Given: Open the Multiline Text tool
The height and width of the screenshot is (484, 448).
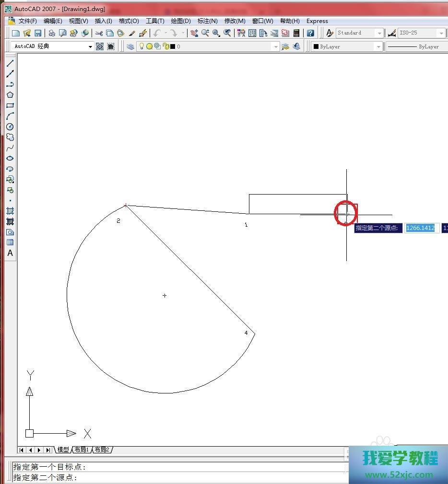Looking at the screenshot, I should coord(10,253).
